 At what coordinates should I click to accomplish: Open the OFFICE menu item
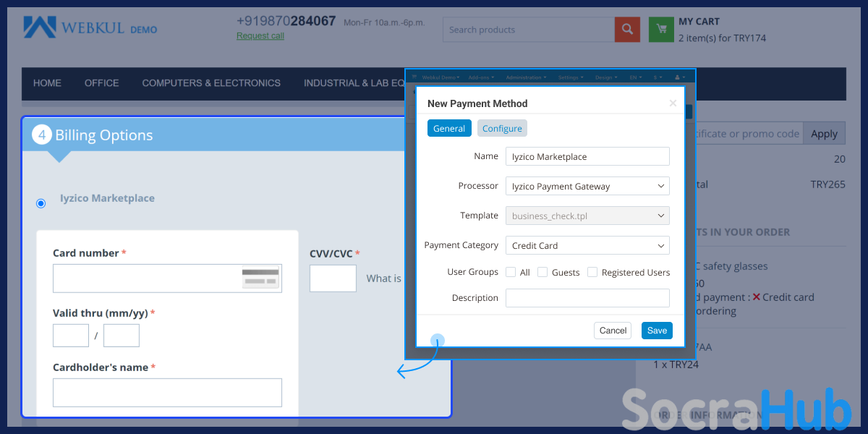(102, 83)
